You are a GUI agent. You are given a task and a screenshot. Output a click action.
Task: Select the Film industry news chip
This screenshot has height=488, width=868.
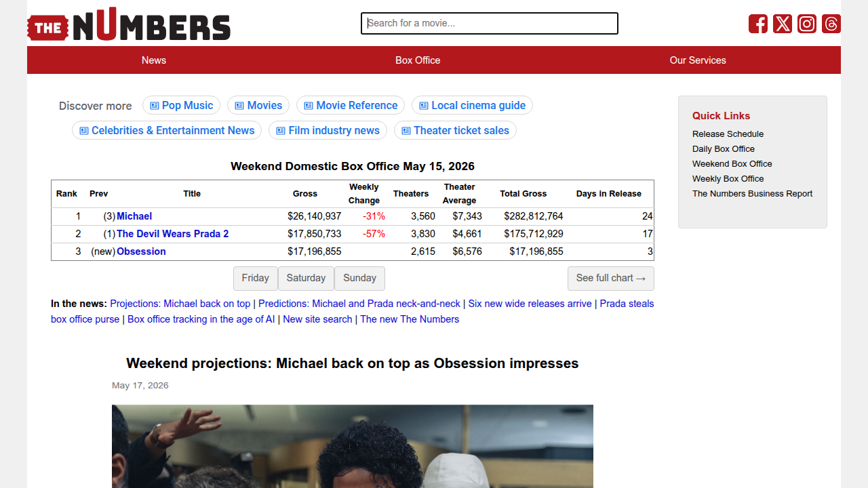tap(328, 130)
